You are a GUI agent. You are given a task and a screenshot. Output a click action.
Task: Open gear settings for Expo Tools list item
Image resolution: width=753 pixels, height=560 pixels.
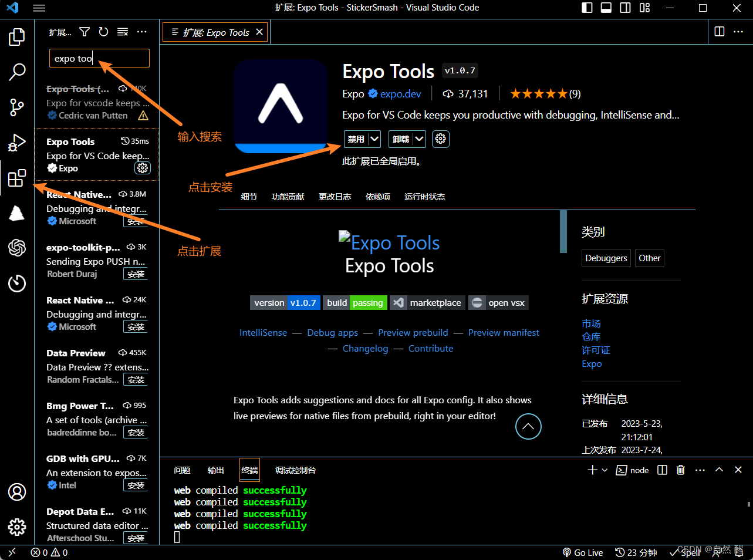click(143, 168)
